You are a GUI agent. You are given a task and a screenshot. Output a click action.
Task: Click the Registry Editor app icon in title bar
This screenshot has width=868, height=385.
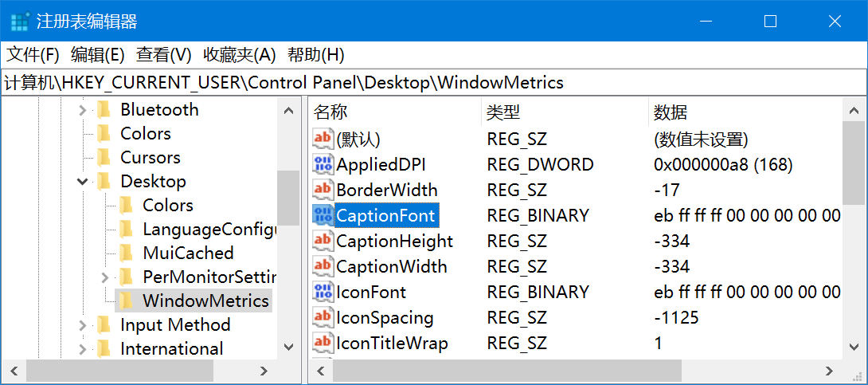tap(21, 21)
